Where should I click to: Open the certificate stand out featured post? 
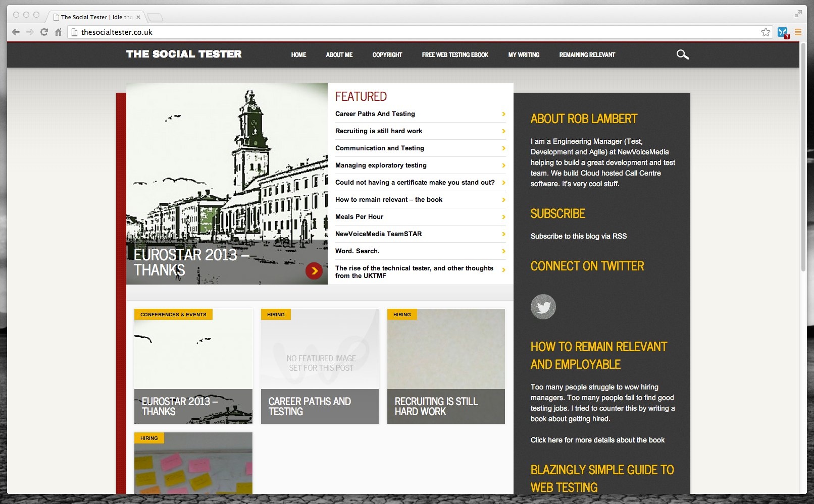click(x=415, y=183)
